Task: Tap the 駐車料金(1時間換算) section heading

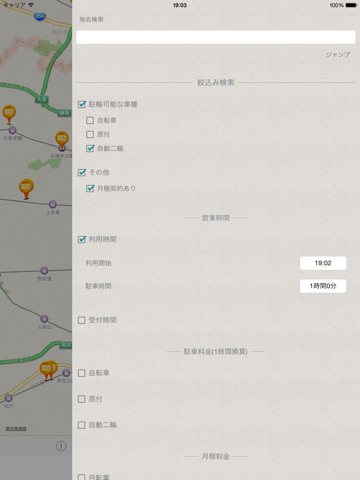Action: tap(216, 351)
